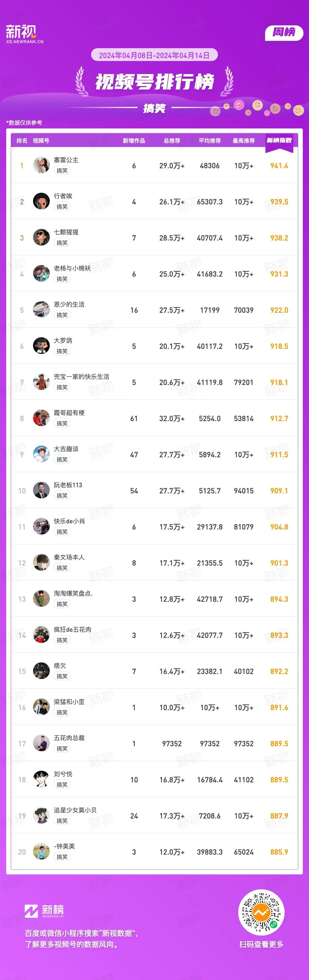Sort by 新增作品 column header
The height and width of the screenshot is (980, 309).
click(x=134, y=141)
